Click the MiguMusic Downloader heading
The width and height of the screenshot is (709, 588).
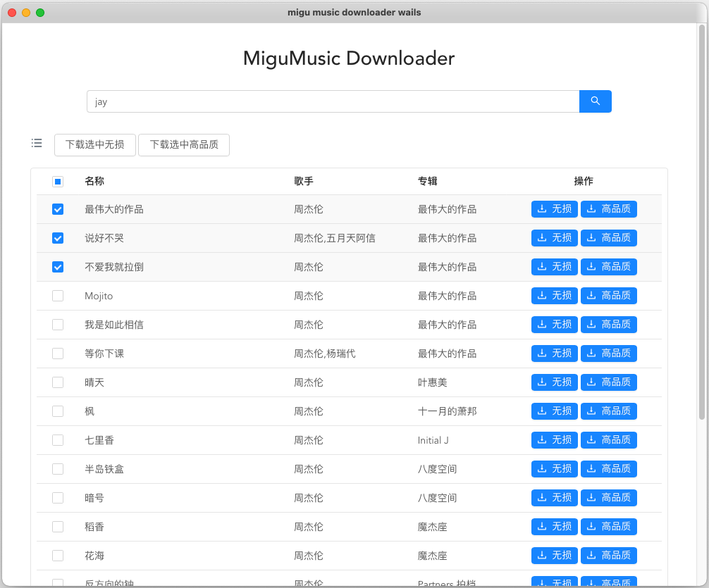coord(349,58)
